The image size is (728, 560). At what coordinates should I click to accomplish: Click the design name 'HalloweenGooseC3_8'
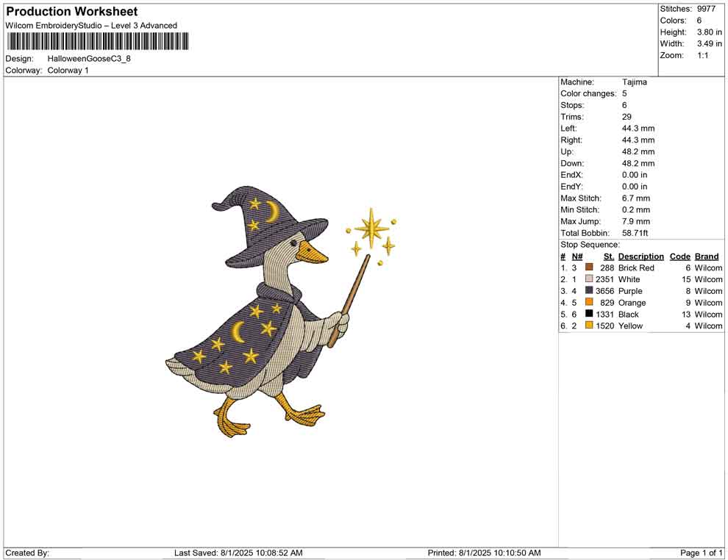[89, 59]
